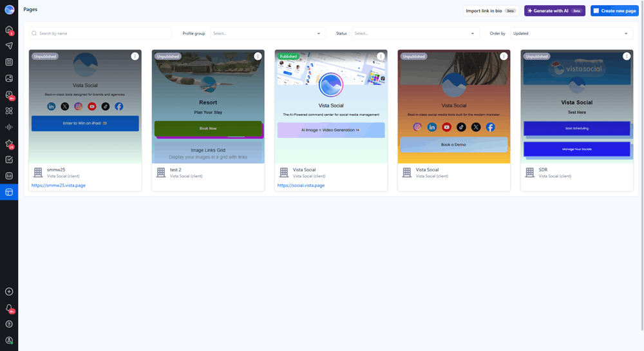
Task: Open the Media library image icon
Action: 9,79
